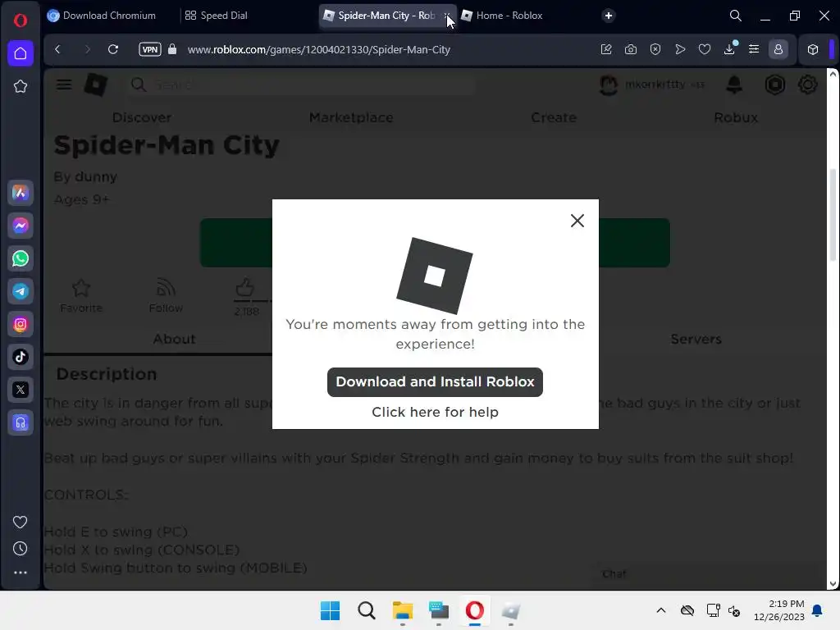Open X (Twitter) from the sidebar

[x=21, y=390]
